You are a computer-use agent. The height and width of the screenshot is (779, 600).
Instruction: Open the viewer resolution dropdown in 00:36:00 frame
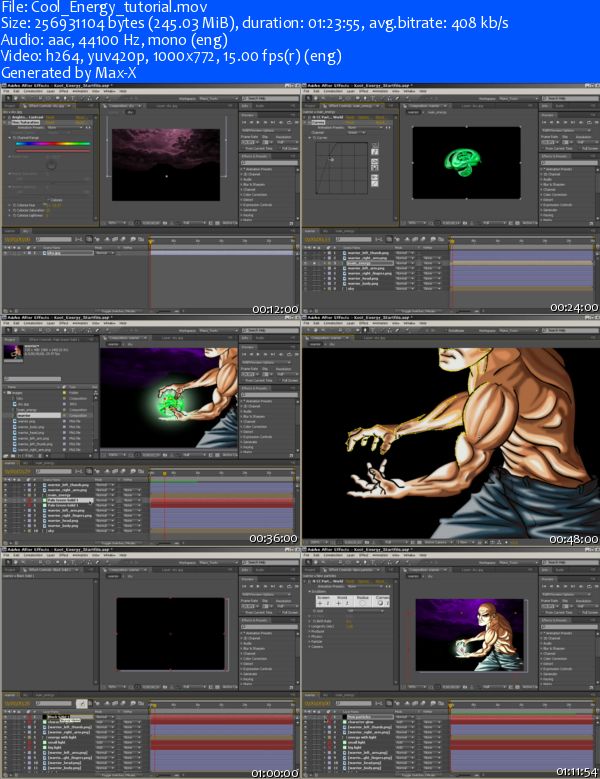[196, 455]
